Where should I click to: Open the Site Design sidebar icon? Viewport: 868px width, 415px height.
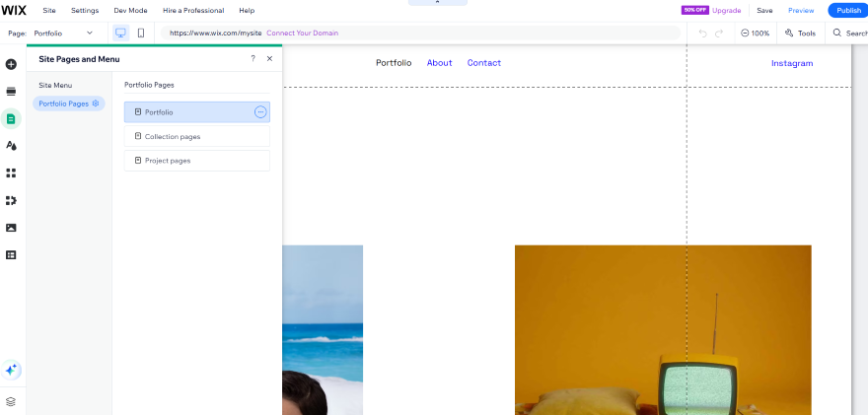tap(11, 146)
